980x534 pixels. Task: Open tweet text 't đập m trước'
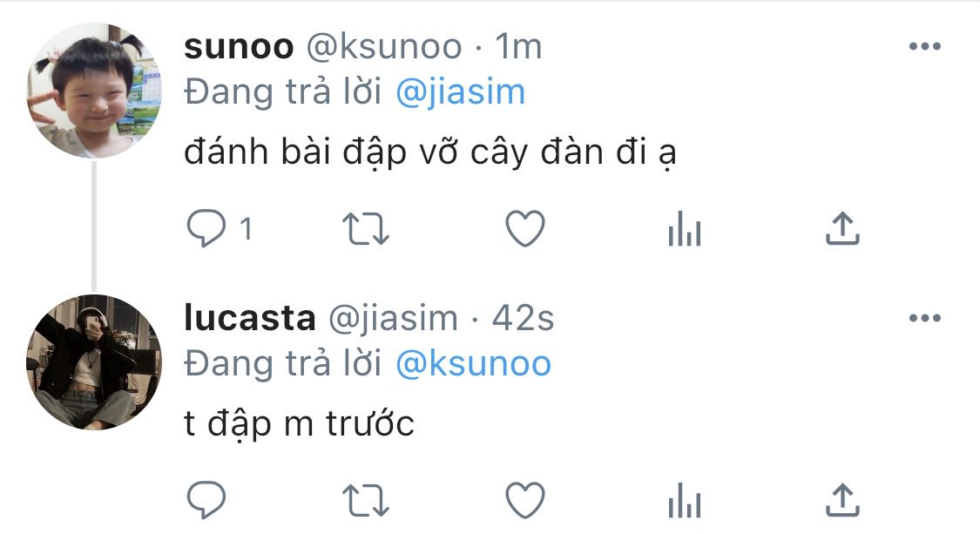[x=299, y=424]
